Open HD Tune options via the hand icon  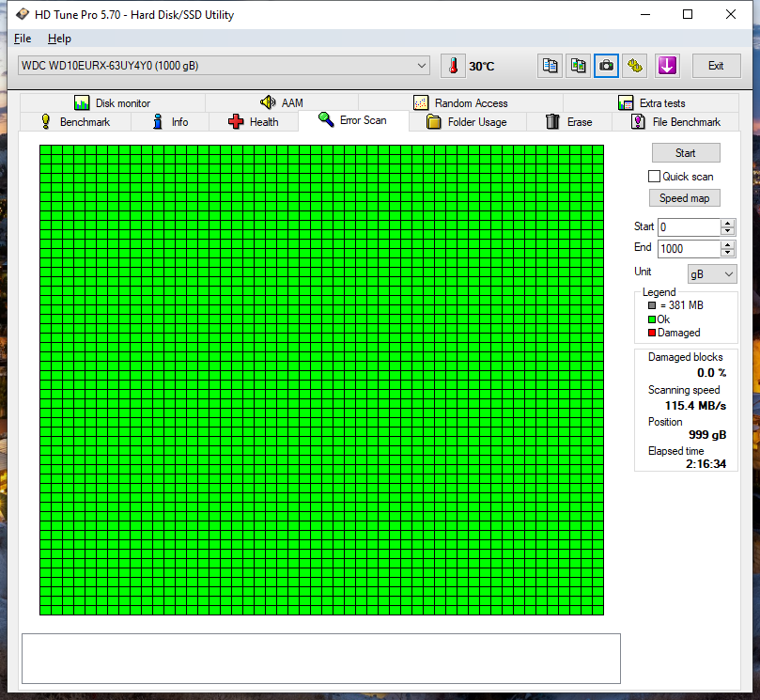[633, 66]
